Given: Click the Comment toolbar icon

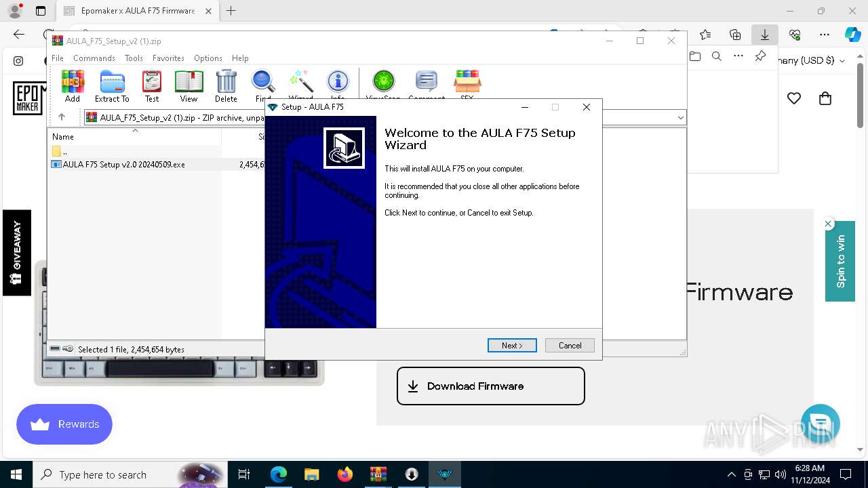Looking at the screenshot, I should (x=426, y=83).
